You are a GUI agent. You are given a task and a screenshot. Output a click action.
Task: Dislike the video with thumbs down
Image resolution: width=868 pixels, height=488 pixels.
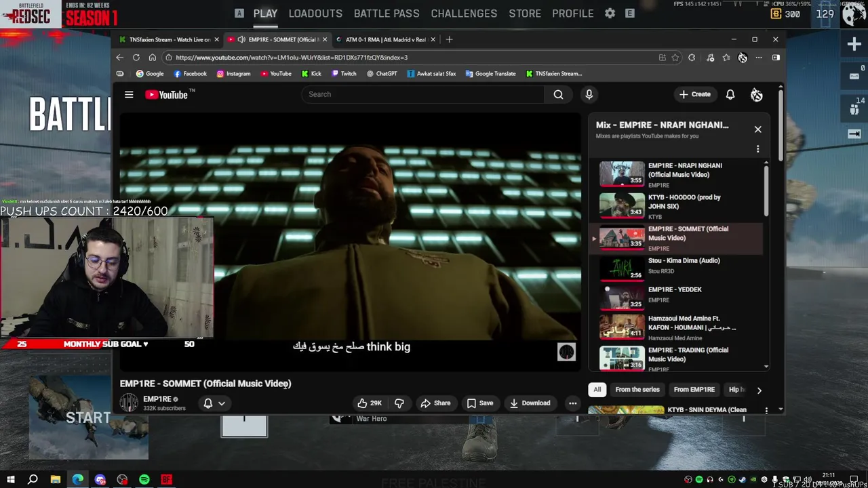(399, 403)
